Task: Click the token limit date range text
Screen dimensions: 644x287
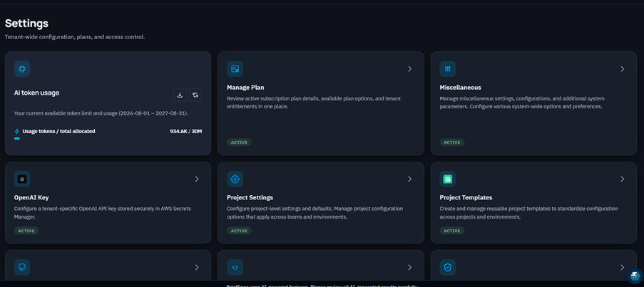Action: pos(101,113)
